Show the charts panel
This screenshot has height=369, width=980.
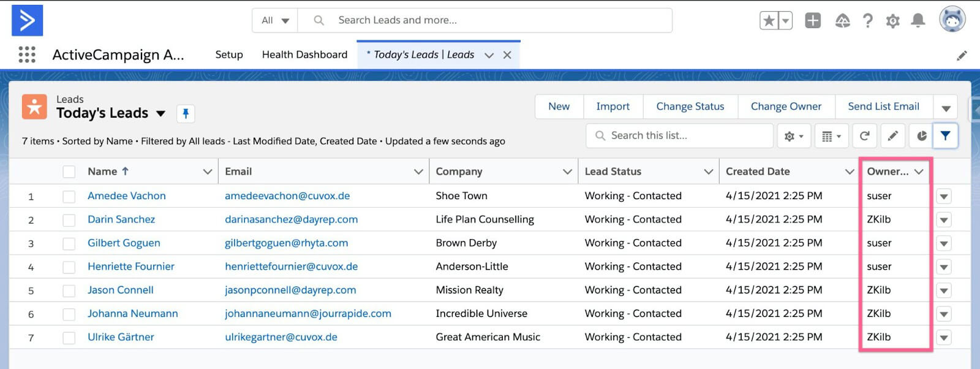[921, 136]
